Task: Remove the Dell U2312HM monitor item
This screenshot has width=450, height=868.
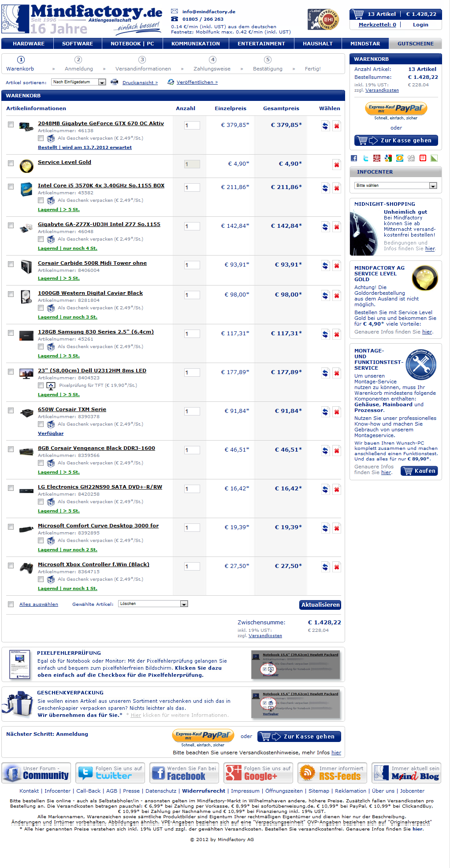Action: click(337, 373)
